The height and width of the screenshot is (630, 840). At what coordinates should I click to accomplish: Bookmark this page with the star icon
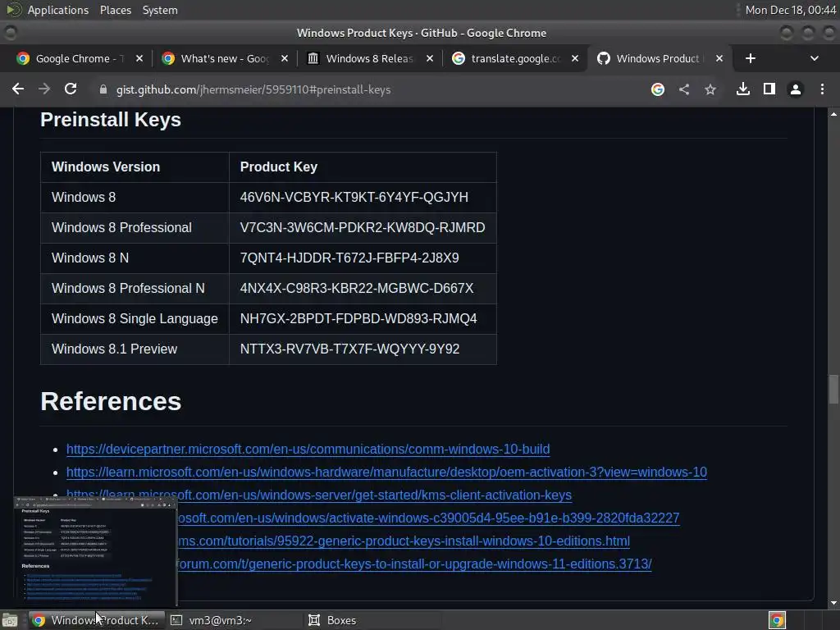click(x=710, y=89)
